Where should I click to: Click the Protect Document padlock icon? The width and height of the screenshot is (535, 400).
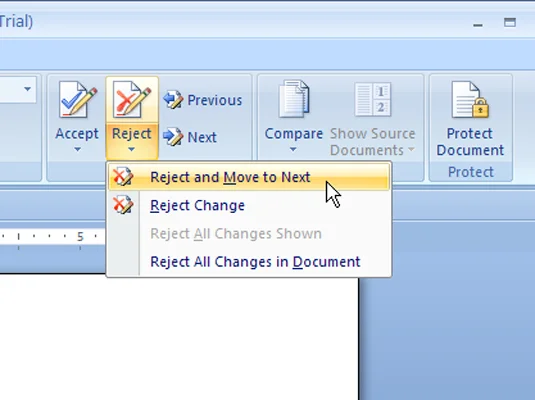tap(470, 99)
